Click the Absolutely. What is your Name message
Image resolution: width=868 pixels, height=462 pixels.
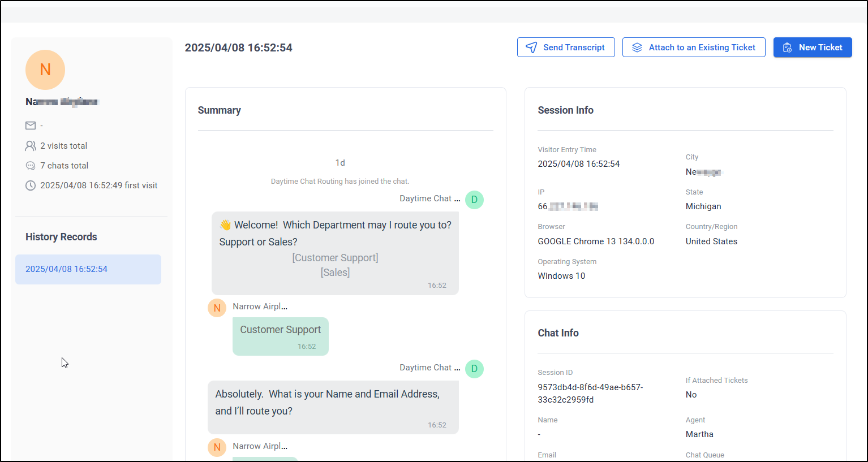pos(333,407)
